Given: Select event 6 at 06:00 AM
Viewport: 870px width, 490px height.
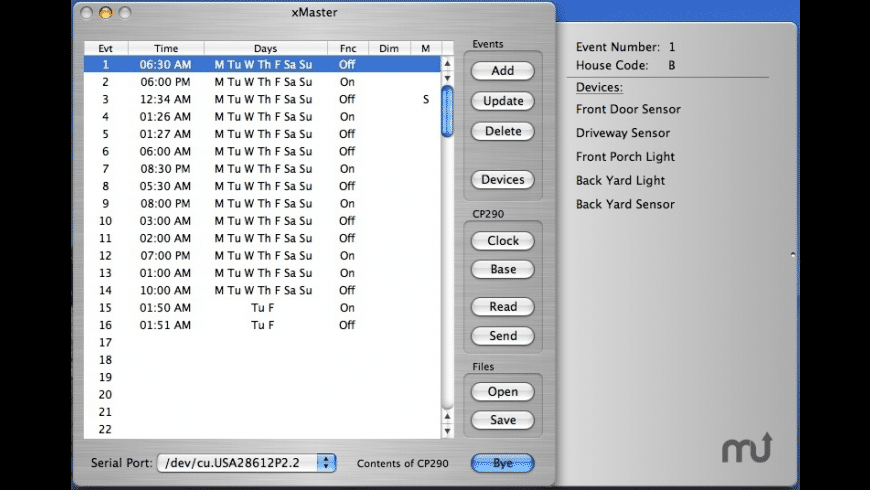Looking at the screenshot, I should point(262,151).
